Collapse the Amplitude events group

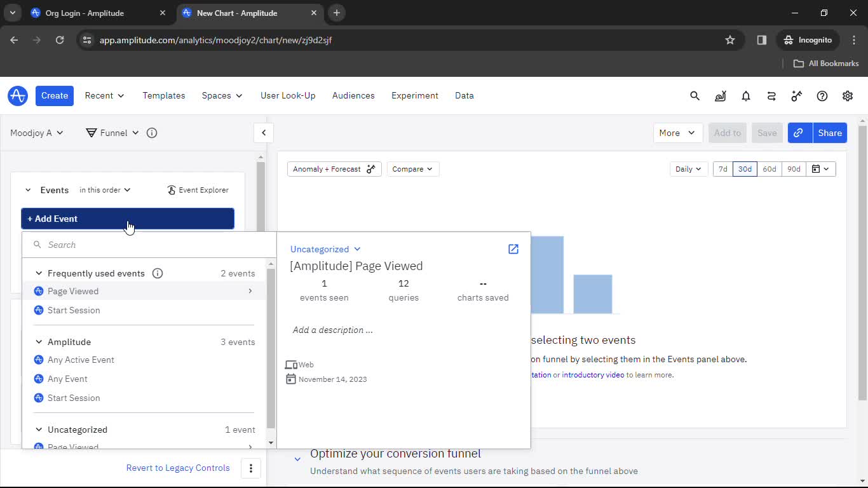(x=39, y=342)
